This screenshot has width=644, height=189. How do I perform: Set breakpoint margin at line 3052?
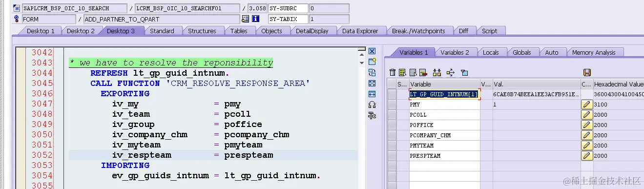21,155
